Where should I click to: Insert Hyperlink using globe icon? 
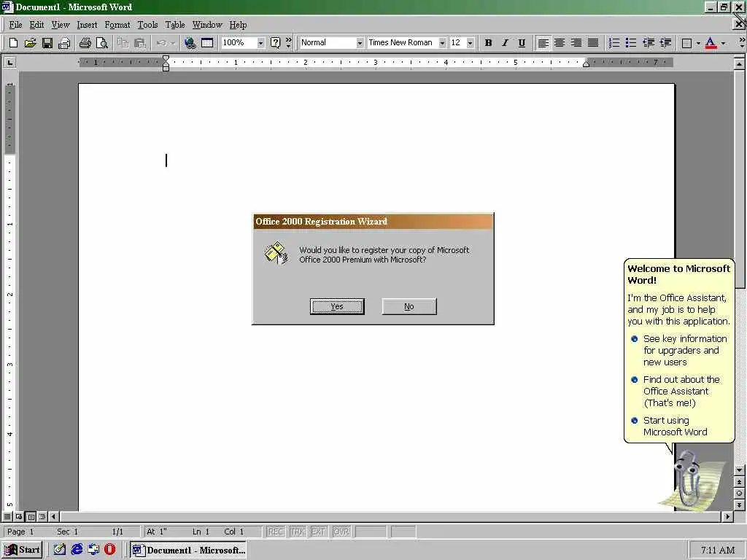coord(190,43)
